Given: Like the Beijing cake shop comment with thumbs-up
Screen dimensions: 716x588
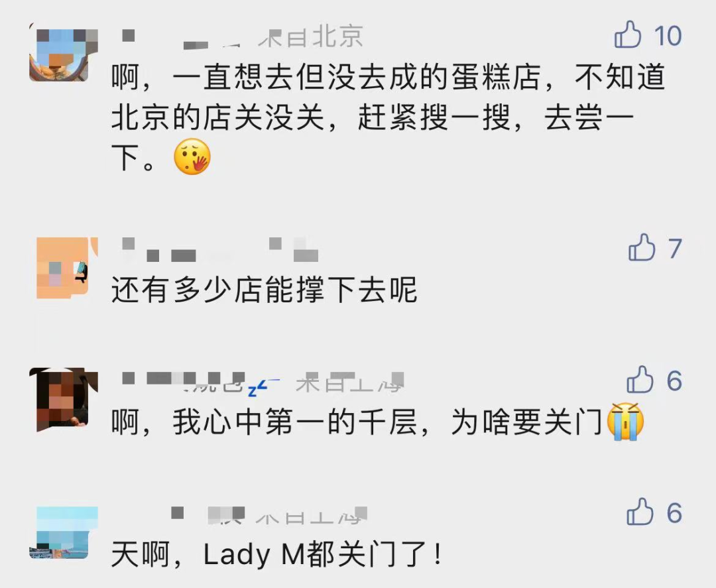Looking at the screenshot, I should coord(627,34).
